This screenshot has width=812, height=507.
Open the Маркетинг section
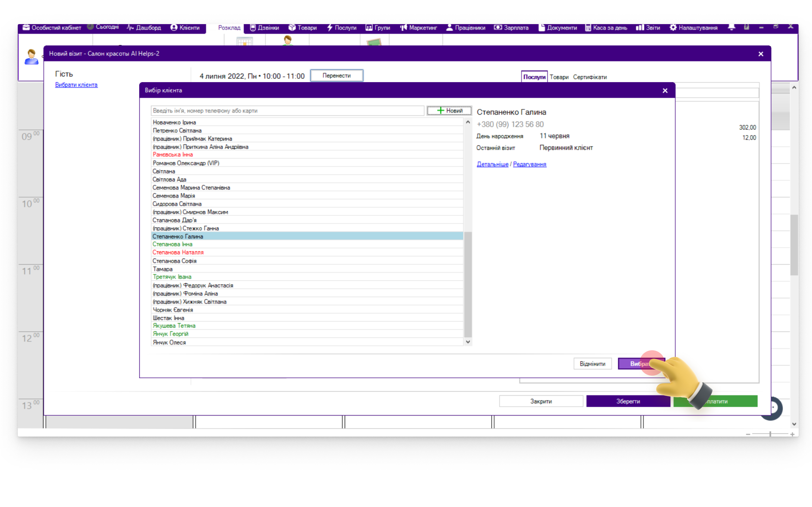419,28
